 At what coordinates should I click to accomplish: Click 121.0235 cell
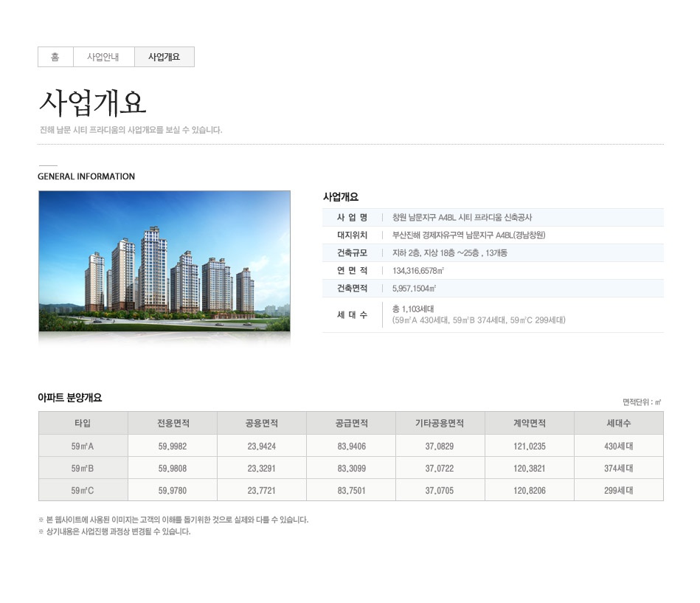pyautogui.click(x=530, y=446)
